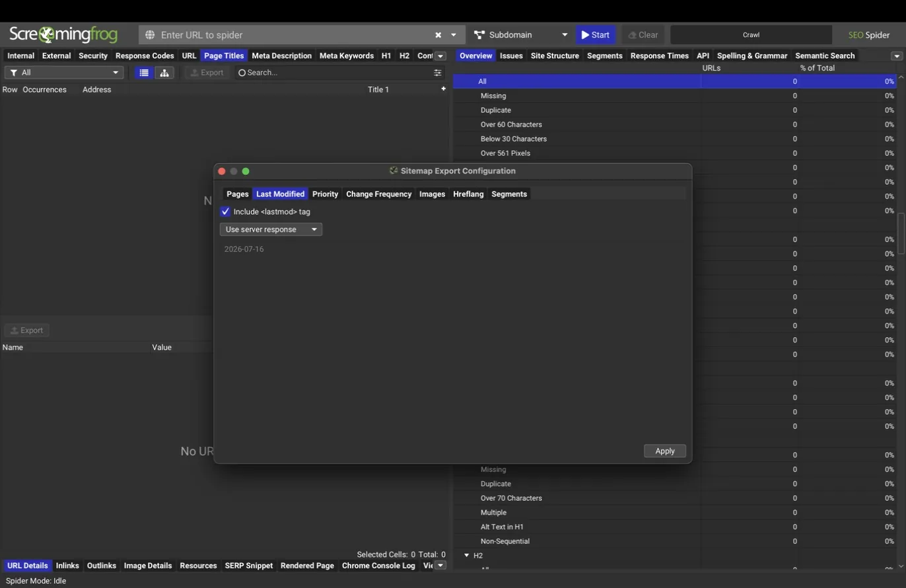Open the All filter dropdown

click(64, 73)
